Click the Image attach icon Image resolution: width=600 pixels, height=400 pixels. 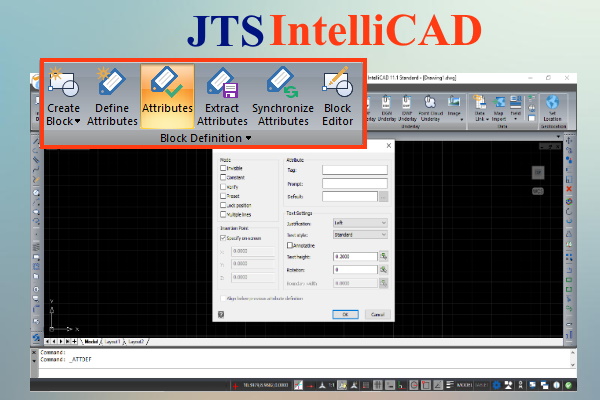point(454,103)
